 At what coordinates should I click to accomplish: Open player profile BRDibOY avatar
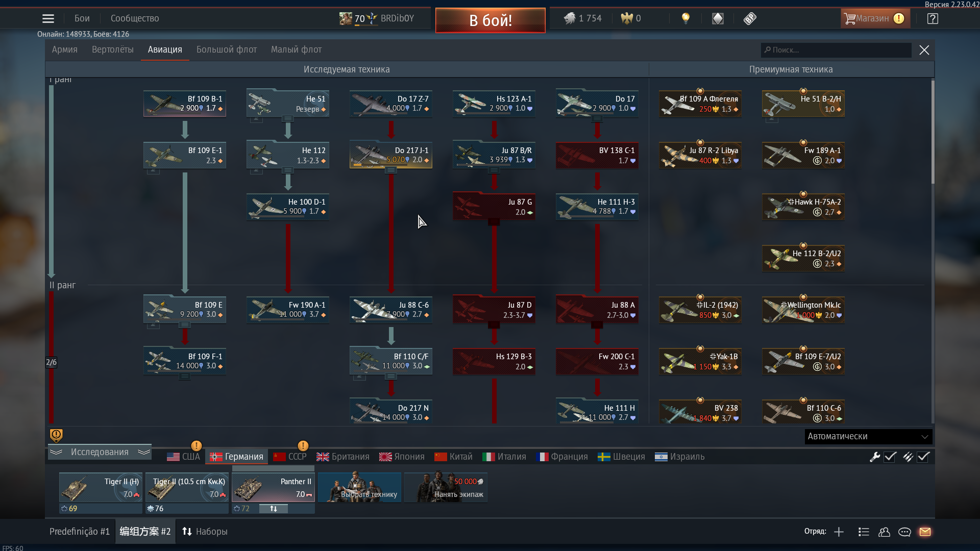(346, 18)
